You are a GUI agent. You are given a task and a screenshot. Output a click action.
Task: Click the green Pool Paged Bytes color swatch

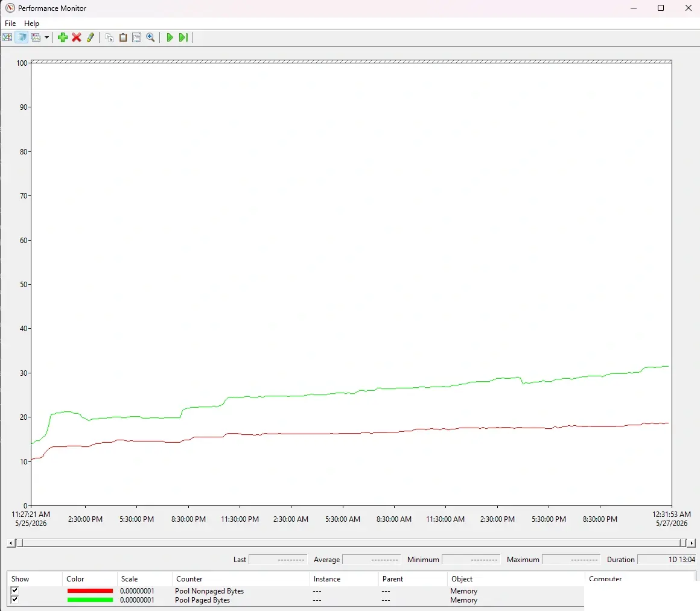click(90, 600)
